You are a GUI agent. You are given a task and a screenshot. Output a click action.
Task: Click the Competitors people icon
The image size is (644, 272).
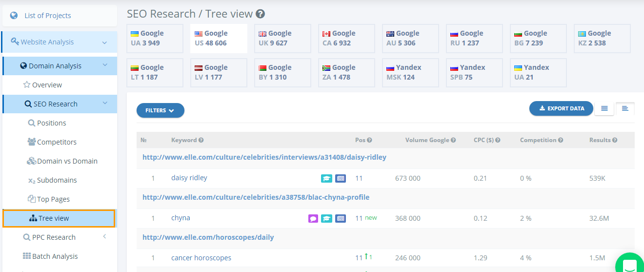coord(32,142)
